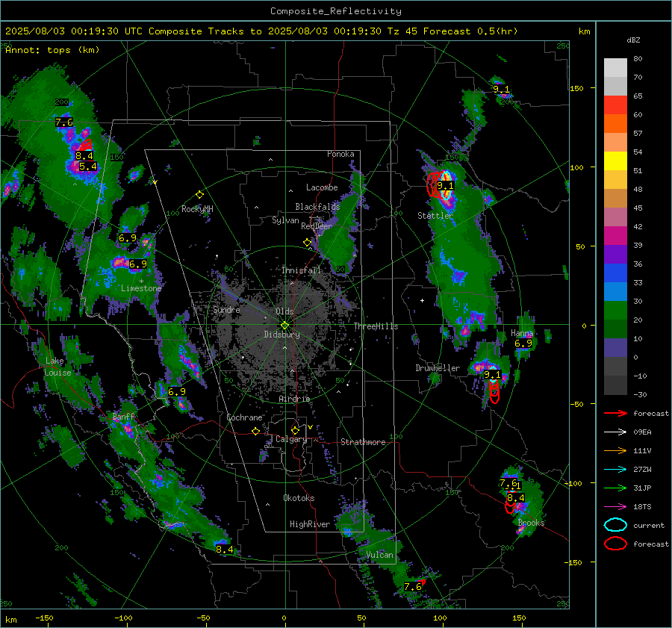Image resolution: width=672 pixels, height=628 pixels.
Task: Click the Airdrie city label
Action: (294, 399)
